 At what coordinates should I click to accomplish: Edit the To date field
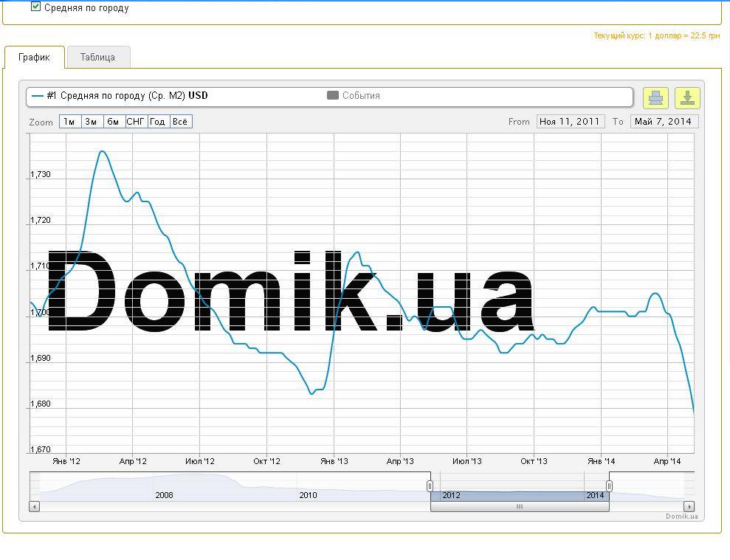coord(664,122)
